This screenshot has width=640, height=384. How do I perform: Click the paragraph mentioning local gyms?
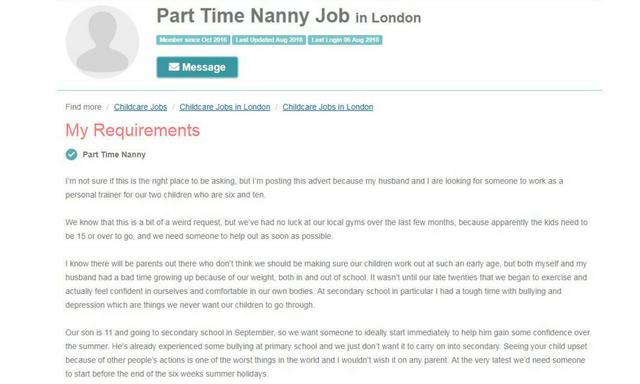coord(327,229)
